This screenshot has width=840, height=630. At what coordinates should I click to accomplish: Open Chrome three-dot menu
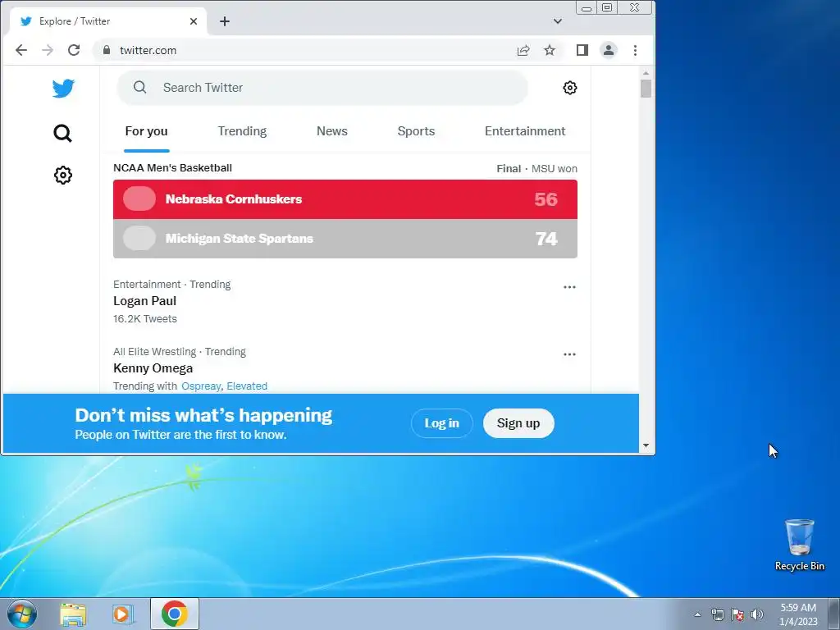pyautogui.click(x=635, y=50)
